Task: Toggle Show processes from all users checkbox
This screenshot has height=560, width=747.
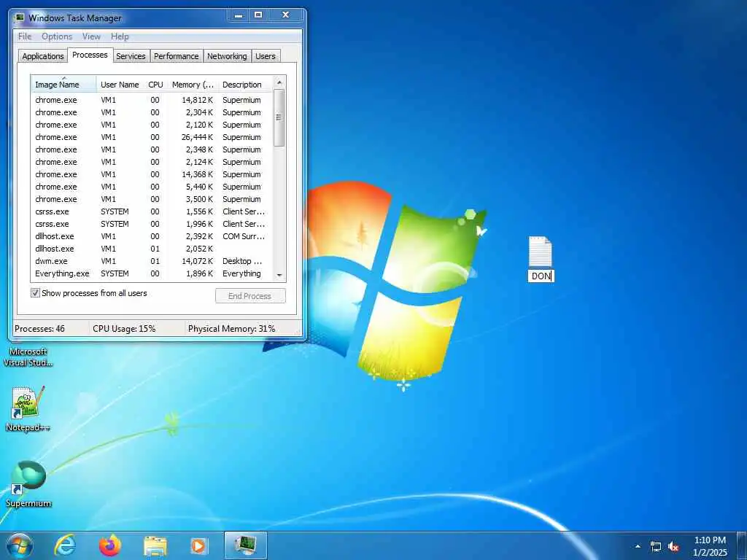Action: click(x=35, y=293)
